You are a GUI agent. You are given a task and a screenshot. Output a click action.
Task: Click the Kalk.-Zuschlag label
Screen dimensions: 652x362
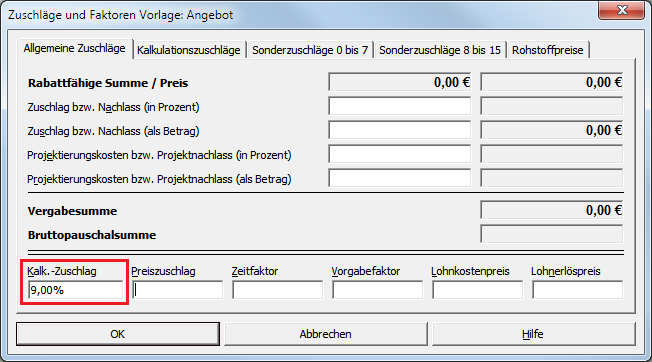click(62, 271)
